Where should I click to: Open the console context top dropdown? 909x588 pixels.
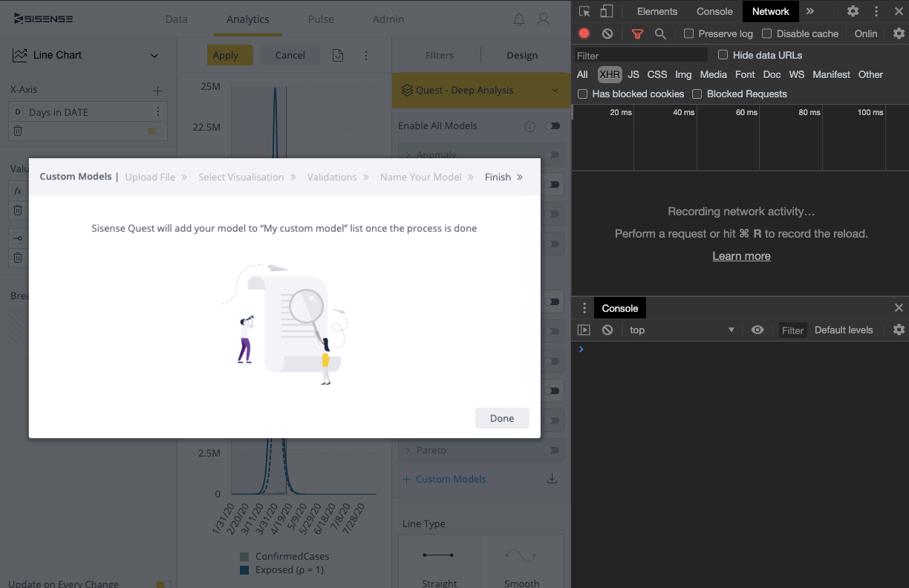[x=682, y=330]
